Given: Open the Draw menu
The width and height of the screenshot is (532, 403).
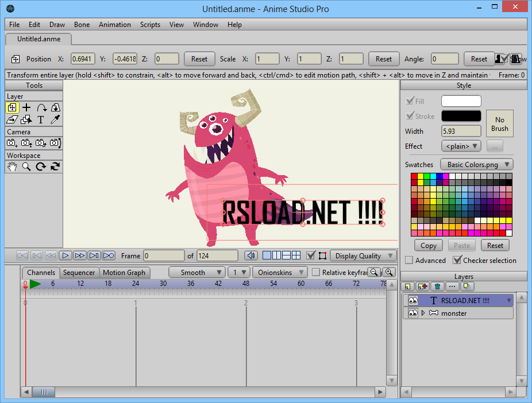Looking at the screenshot, I should coord(57,25).
